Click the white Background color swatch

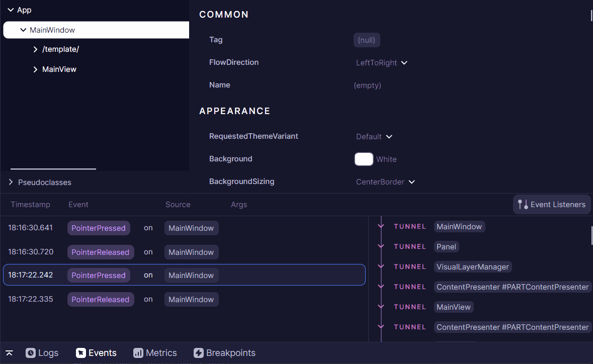(364, 159)
